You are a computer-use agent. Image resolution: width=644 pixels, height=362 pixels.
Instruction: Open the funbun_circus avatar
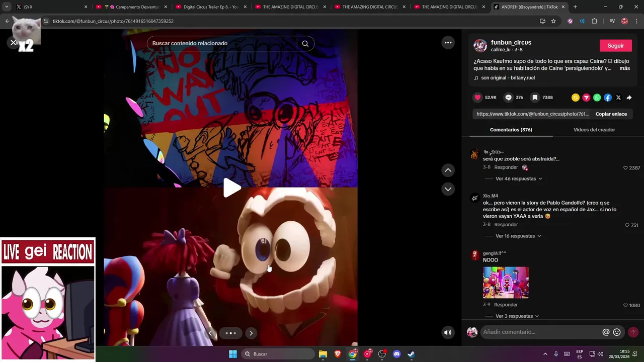480,46
